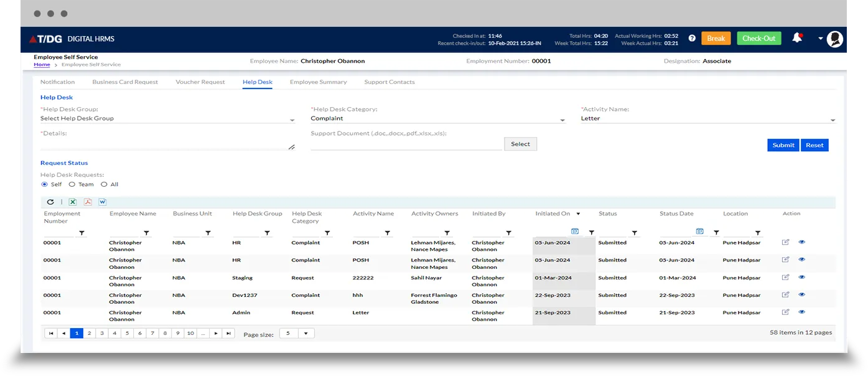Click the help question mark icon

tap(692, 39)
